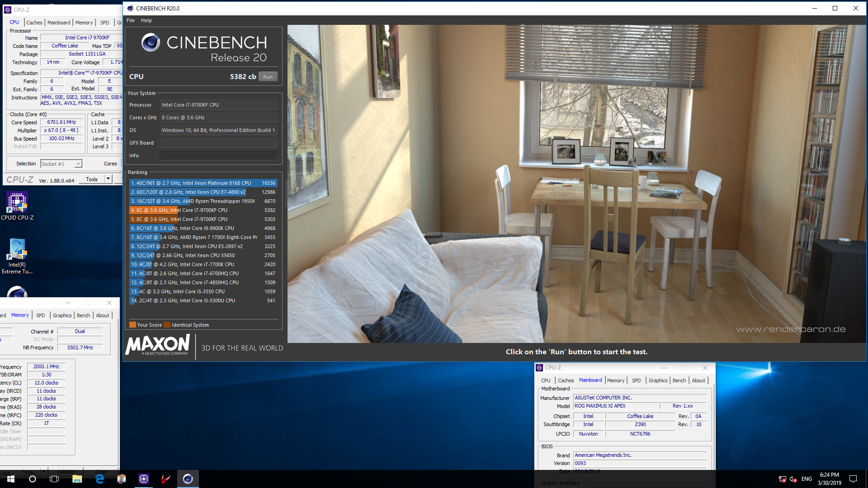Select the Core i9-9900K ranking row
Viewport: 868px width, 488px height.
pos(203,228)
